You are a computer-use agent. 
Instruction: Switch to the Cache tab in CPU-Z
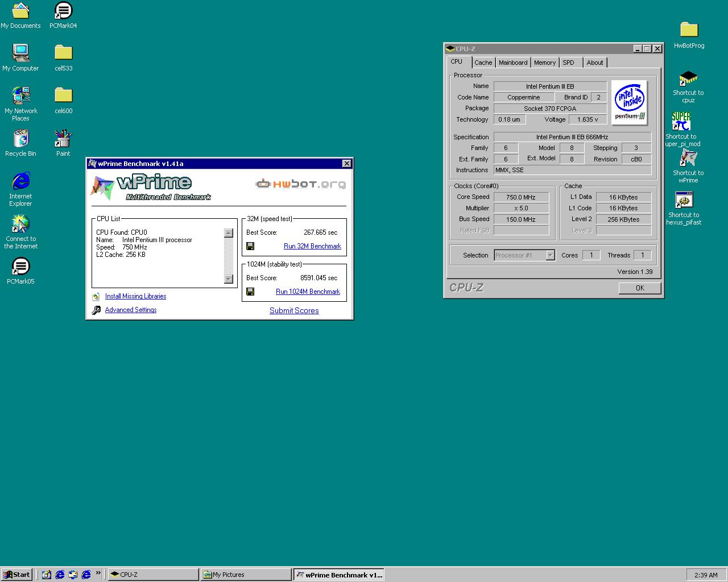pyautogui.click(x=483, y=63)
